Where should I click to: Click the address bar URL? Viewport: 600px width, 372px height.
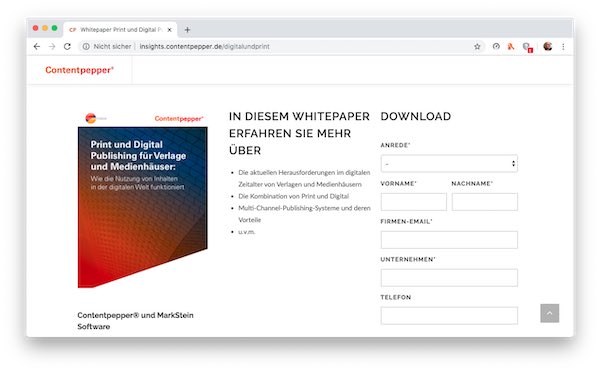click(204, 46)
